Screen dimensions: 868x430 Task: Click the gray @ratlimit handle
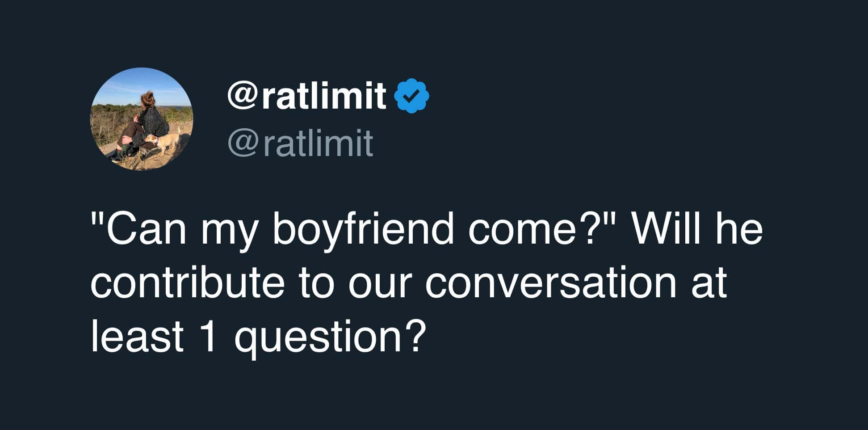tap(300, 143)
